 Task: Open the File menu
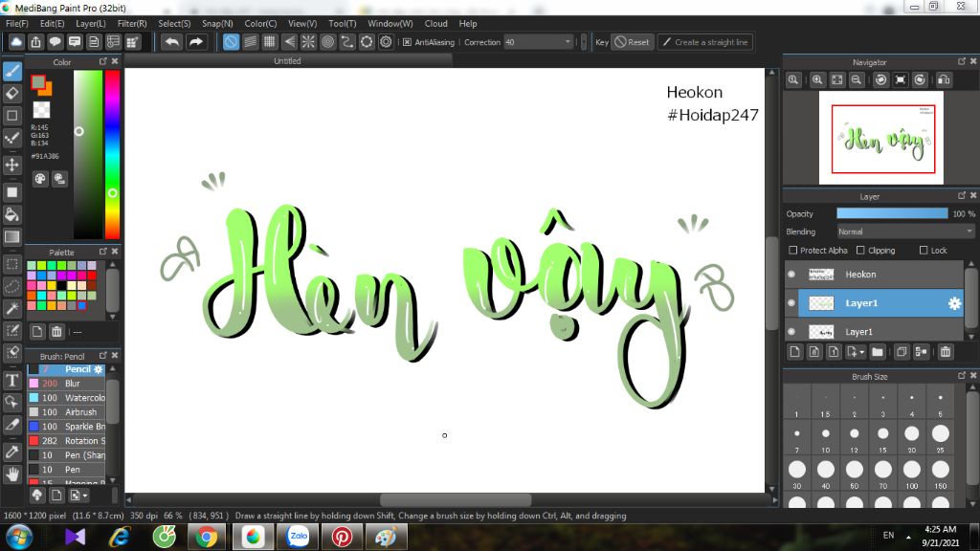pyautogui.click(x=17, y=23)
